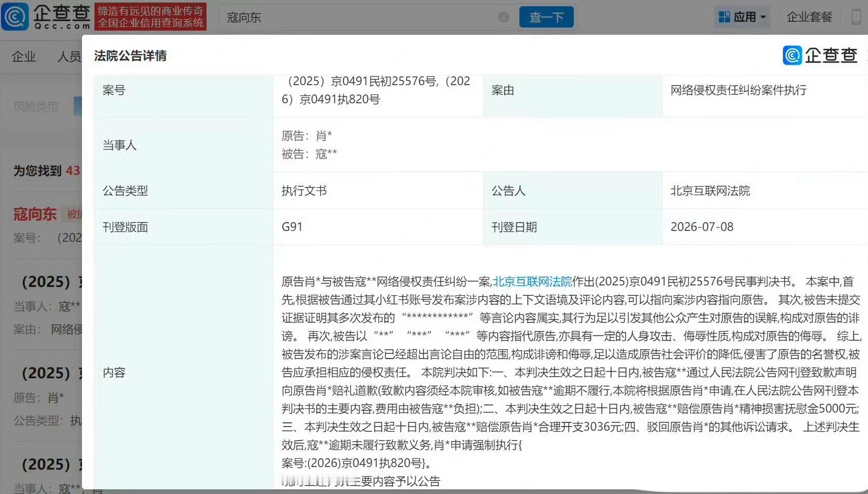Click the 企查查 logo icon top-left

pos(15,17)
